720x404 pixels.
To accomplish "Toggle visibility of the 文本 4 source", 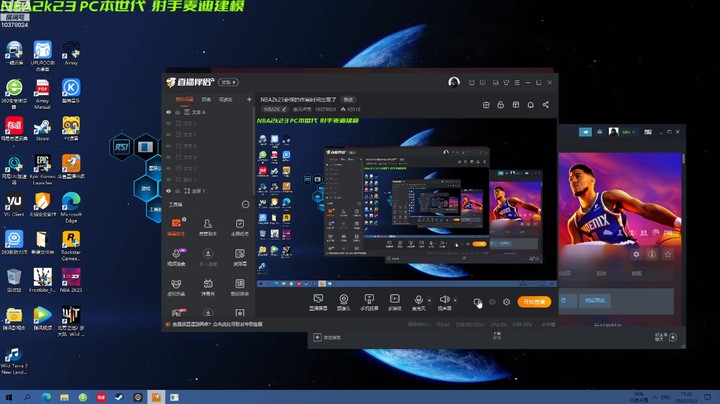I will tap(169, 157).
